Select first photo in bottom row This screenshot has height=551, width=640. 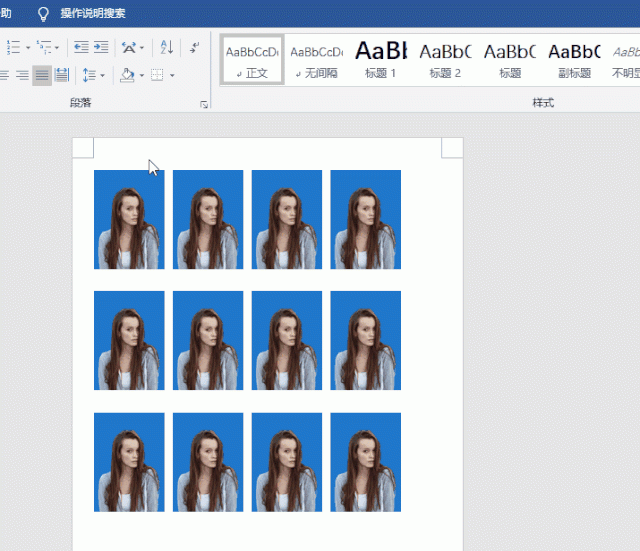click(129, 462)
